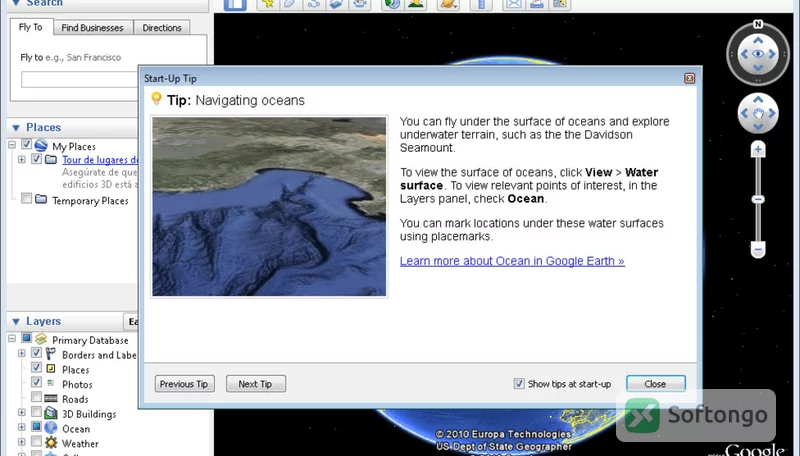The height and width of the screenshot is (456, 800).
Task: Select the Add Image Overlay toolbar icon
Action: pyautogui.click(x=336, y=4)
